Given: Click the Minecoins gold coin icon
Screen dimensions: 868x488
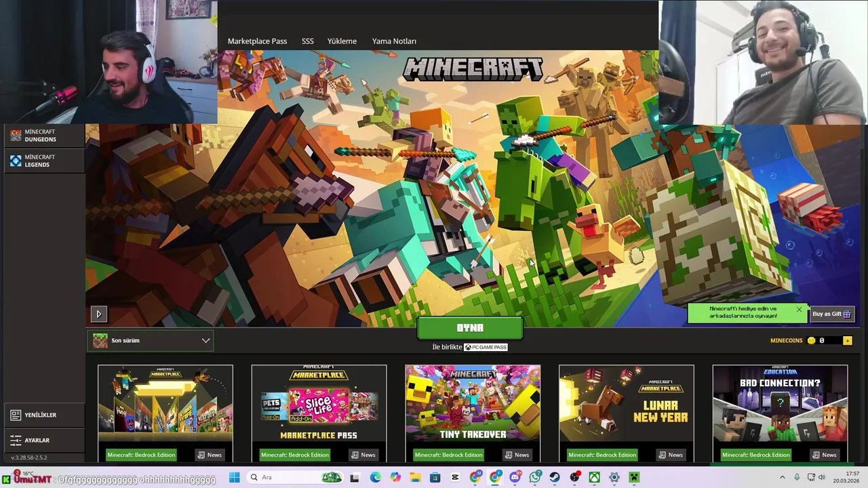Looking at the screenshot, I should click(x=811, y=340).
